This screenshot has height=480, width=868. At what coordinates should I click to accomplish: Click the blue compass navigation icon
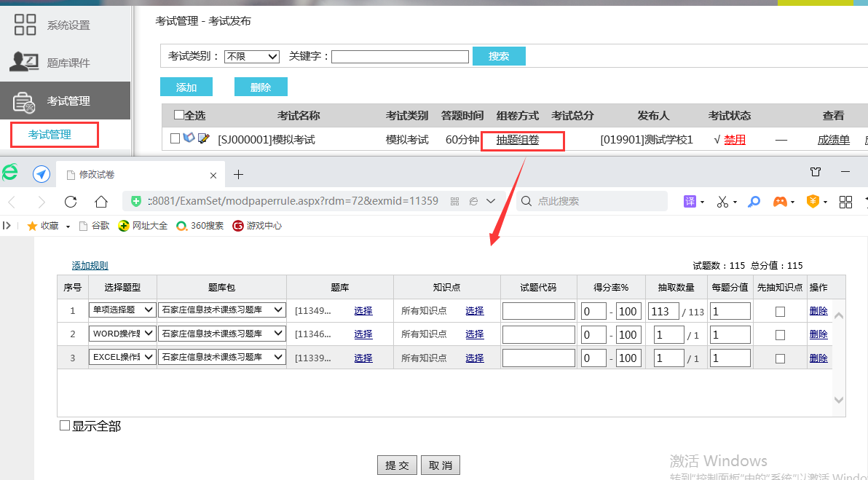pos(42,174)
